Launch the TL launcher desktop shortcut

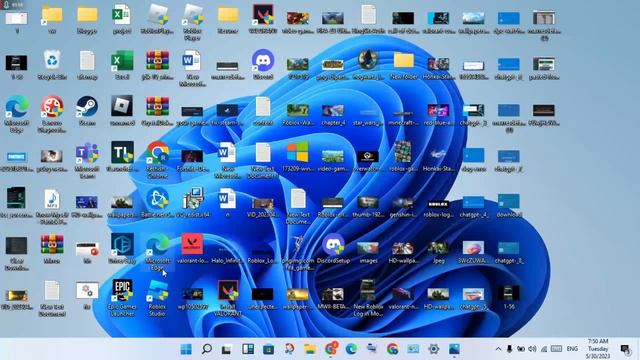122,156
